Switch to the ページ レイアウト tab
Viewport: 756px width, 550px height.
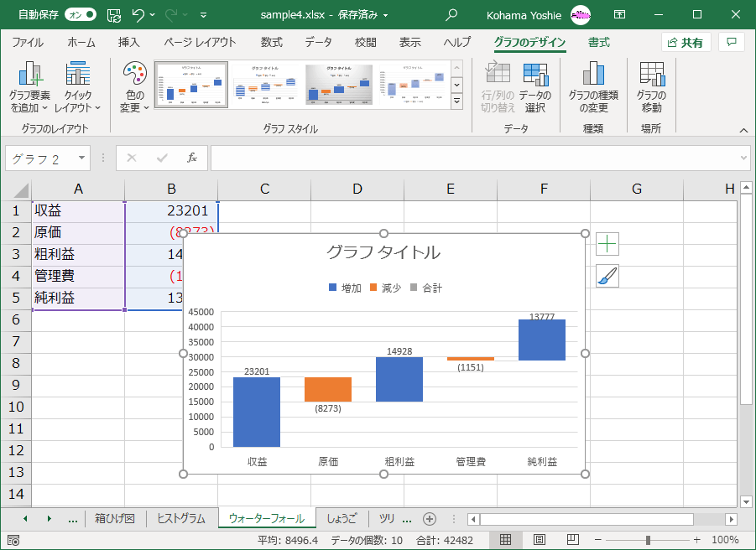click(x=200, y=43)
